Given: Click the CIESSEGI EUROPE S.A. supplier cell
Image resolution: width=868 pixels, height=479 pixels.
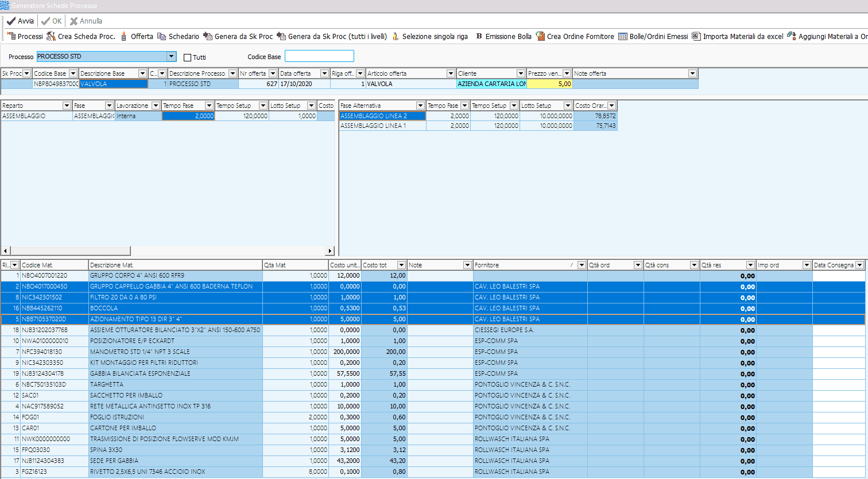Looking at the screenshot, I should [x=530, y=330].
